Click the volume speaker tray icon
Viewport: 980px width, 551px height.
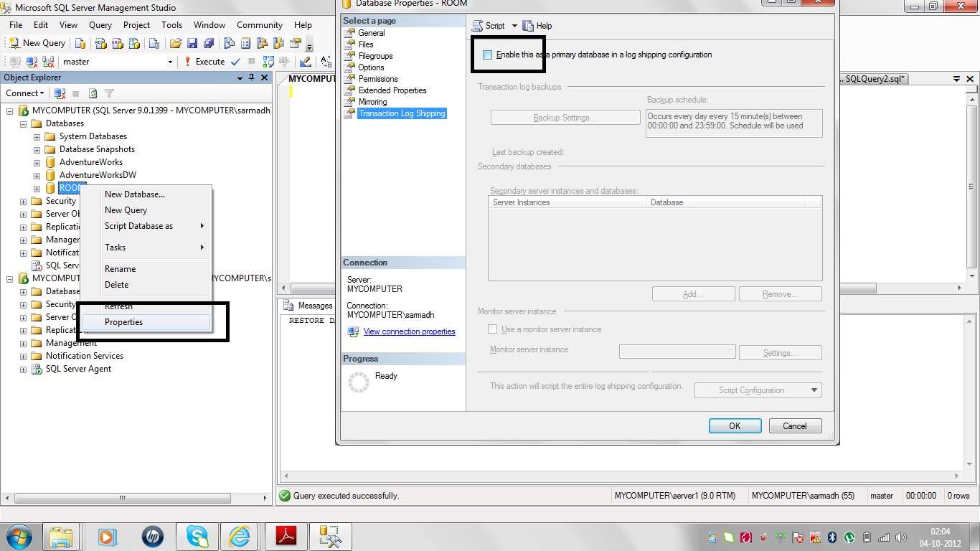[900, 537]
